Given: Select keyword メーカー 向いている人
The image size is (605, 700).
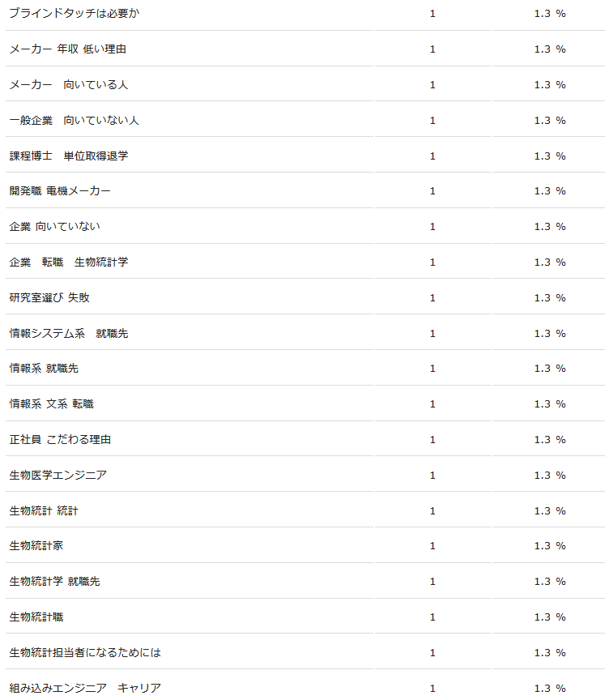Looking at the screenshot, I should coord(69,85).
